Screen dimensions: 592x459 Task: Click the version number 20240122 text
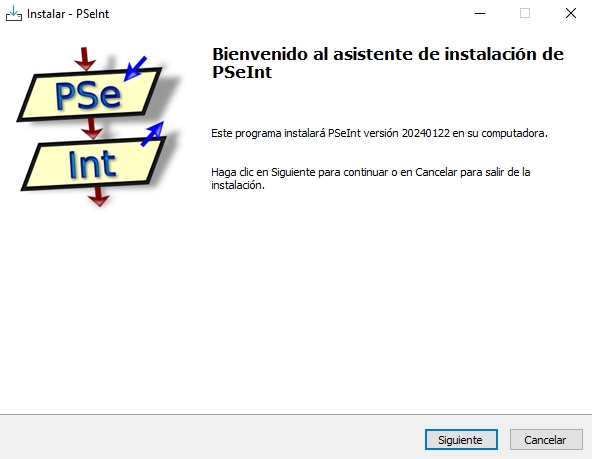point(426,133)
